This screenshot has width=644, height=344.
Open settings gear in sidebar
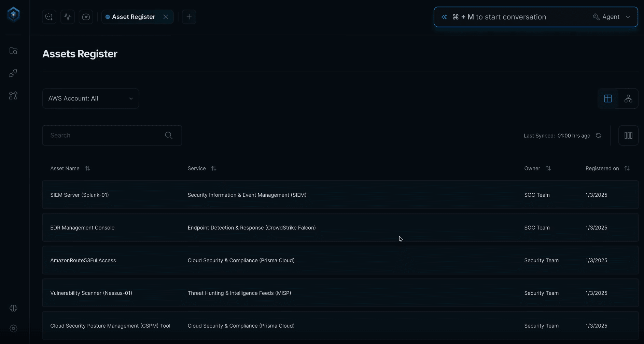pyautogui.click(x=13, y=328)
